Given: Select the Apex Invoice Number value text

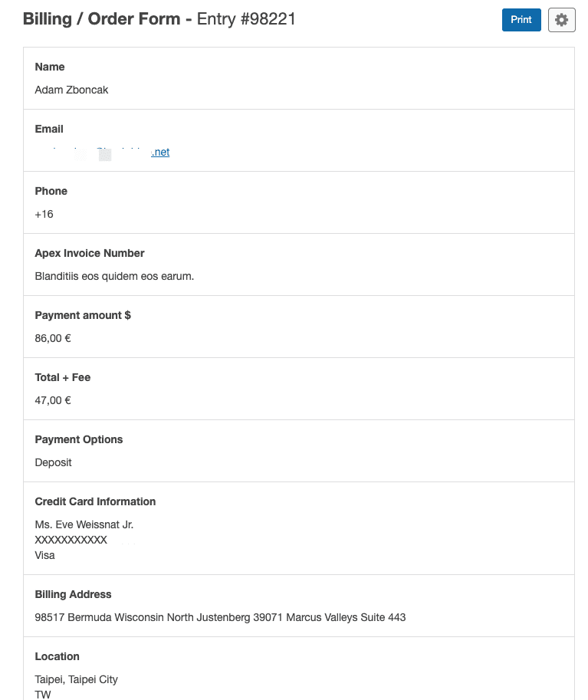Looking at the screenshot, I should pos(114,276).
